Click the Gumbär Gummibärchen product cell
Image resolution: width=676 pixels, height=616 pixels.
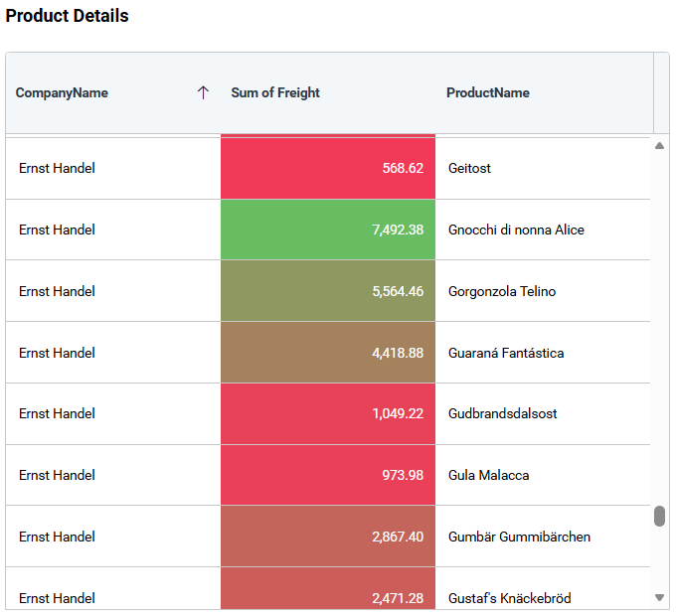coord(519,537)
